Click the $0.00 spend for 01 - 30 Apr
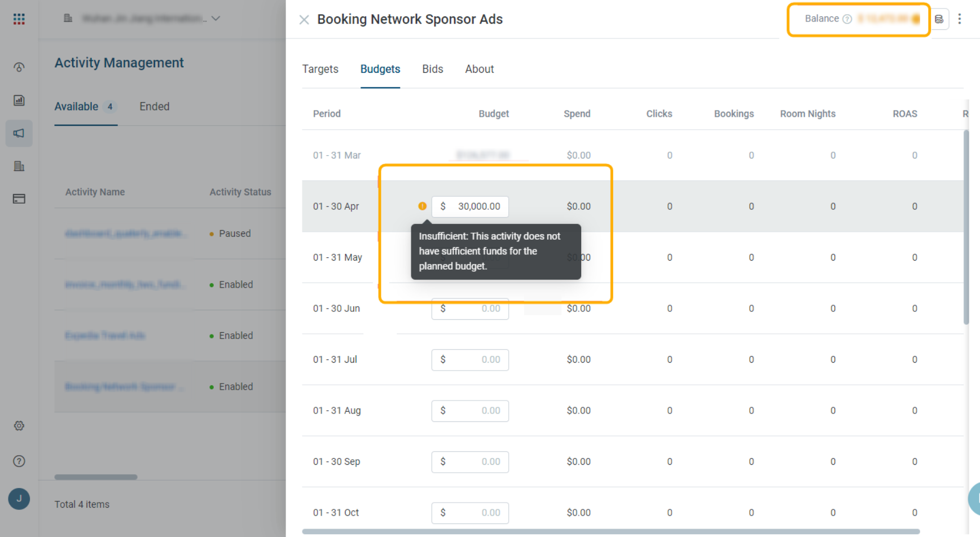The width and height of the screenshot is (980, 537). tap(578, 206)
